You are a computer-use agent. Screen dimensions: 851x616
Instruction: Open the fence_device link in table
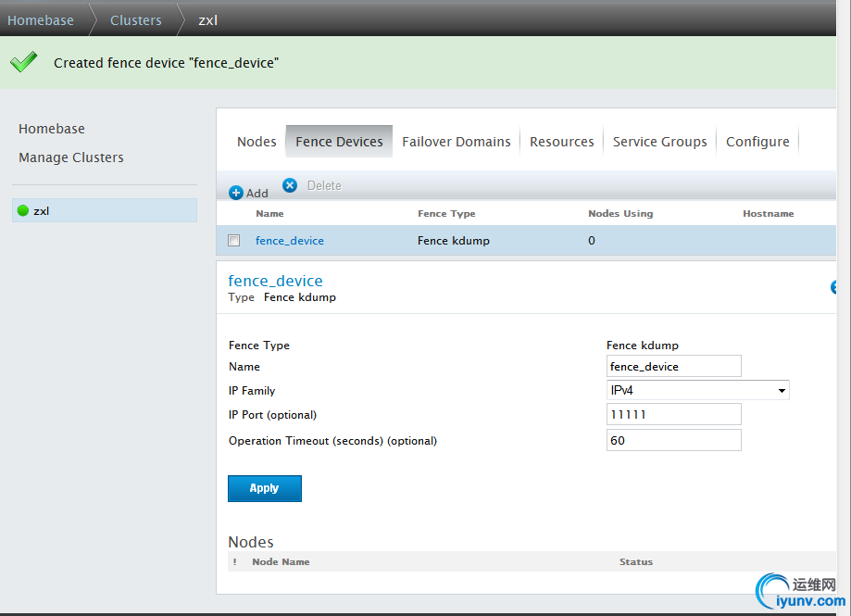click(x=290, y=241)
